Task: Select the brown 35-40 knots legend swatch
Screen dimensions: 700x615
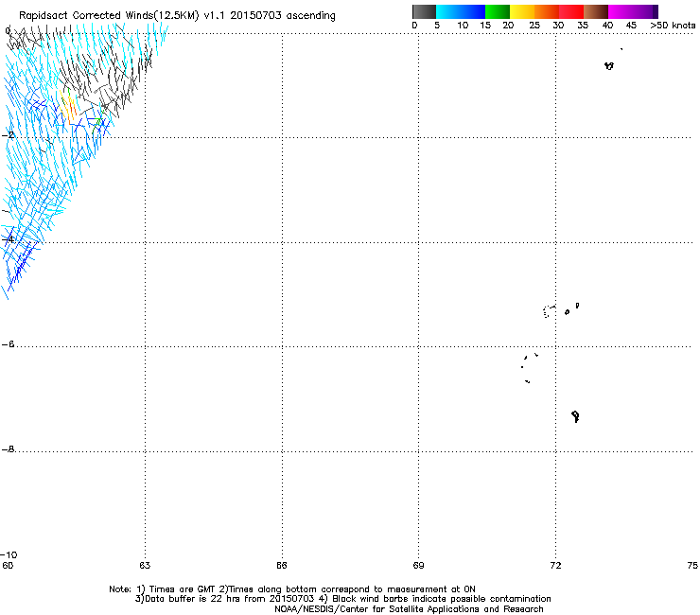Action: (596, 11)
